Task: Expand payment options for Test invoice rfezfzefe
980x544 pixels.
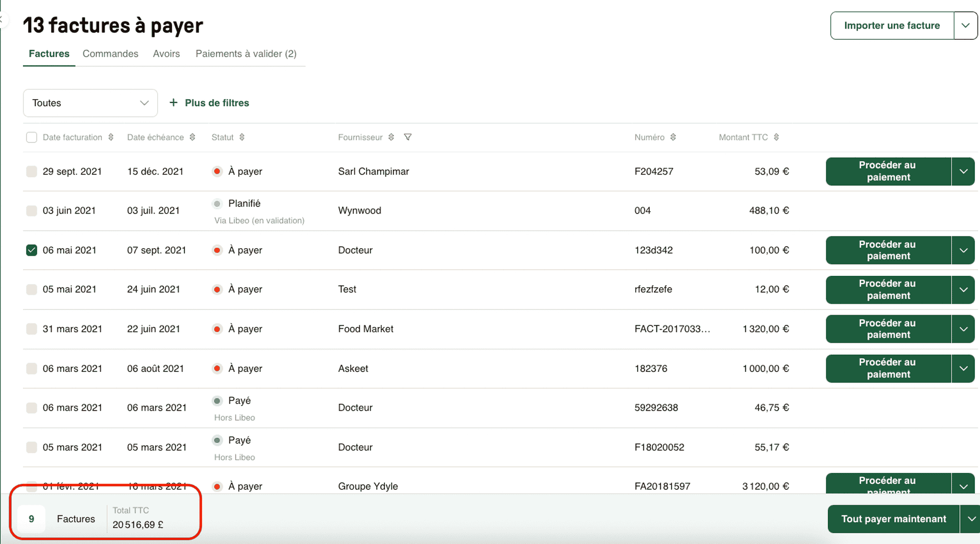Action: (x=963, y=290)
